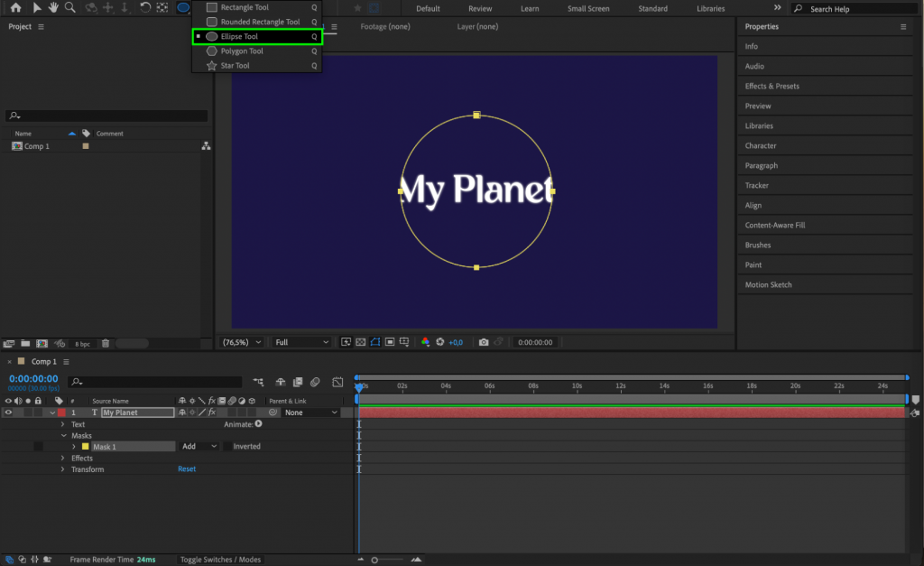Expand the Transform property group
Image resolution: width=924 pixels, height=566 pixels.
pos(62,469)
